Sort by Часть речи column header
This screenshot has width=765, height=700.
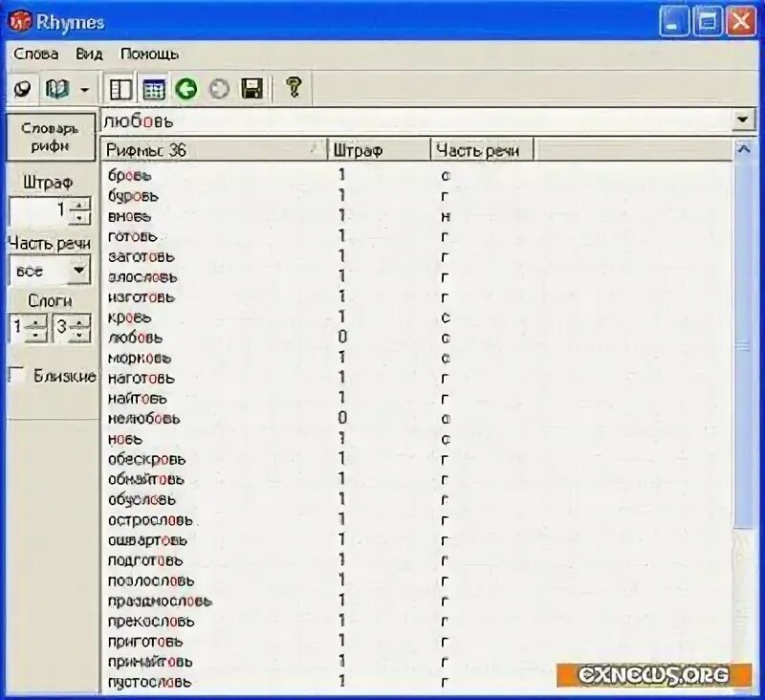coord(482,150)
